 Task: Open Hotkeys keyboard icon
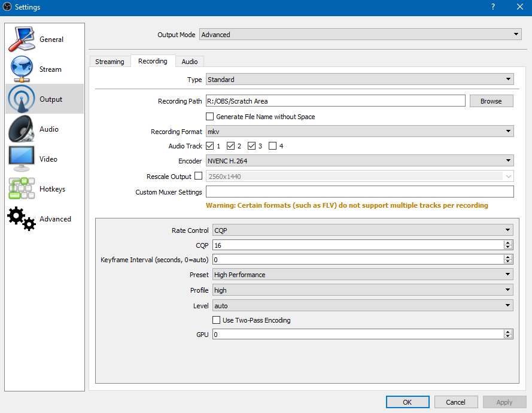click(x=22, y=189)
